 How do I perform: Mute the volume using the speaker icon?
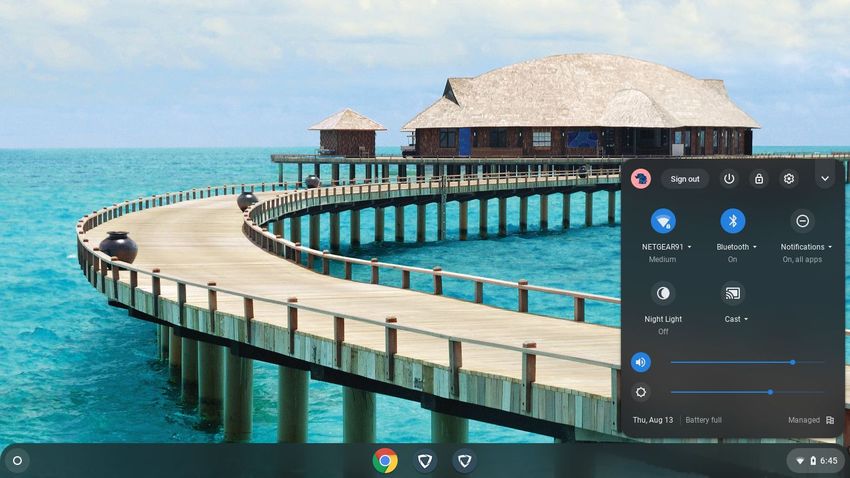641,362
